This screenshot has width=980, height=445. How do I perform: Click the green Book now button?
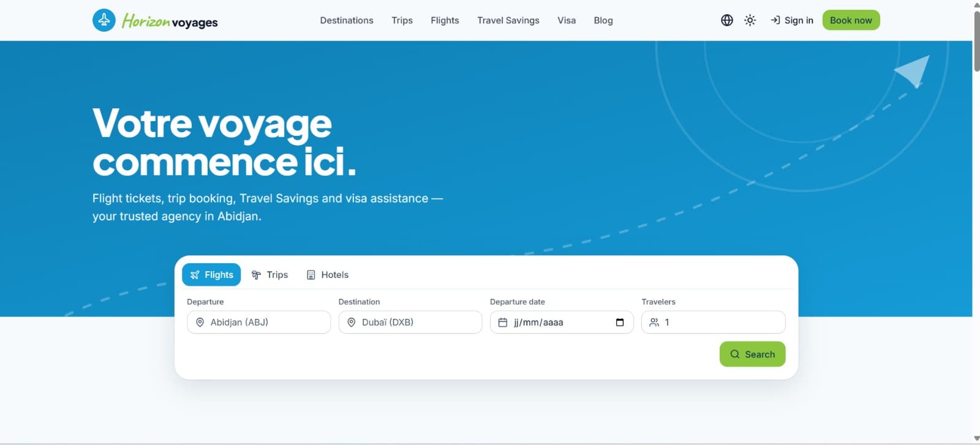(851, 20)
